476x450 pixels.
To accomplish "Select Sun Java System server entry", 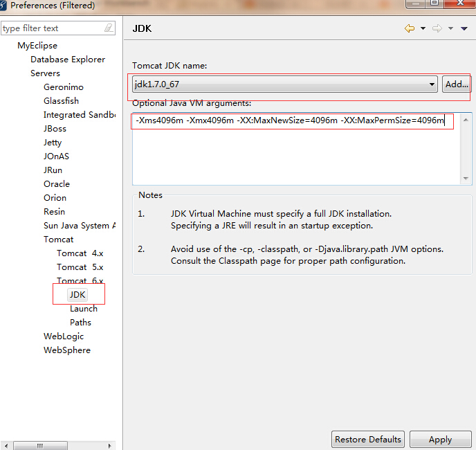I will point(80,226).
